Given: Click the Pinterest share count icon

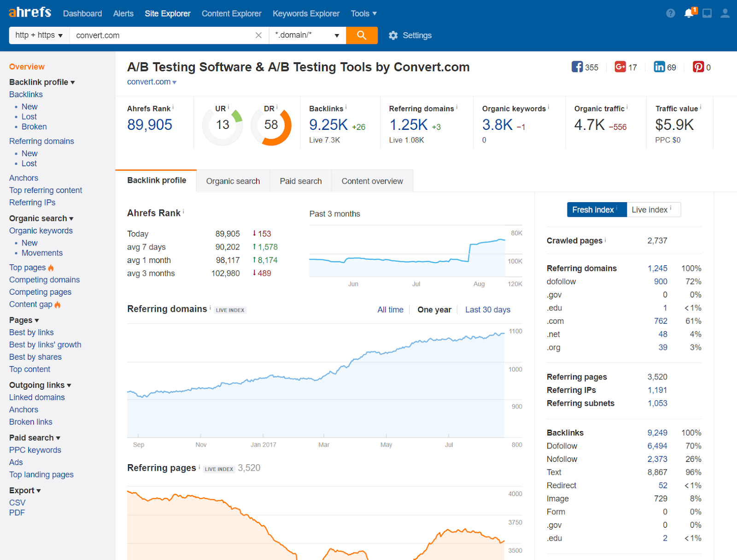Looking at the screenshot, I should tap(698, 67).
